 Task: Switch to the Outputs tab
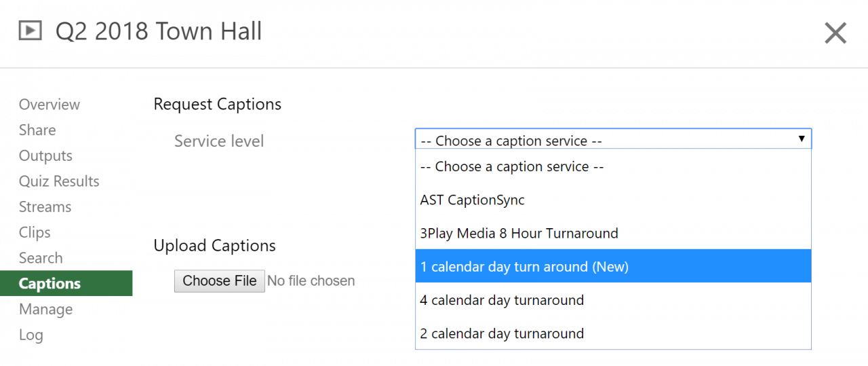tap(45, 156)
